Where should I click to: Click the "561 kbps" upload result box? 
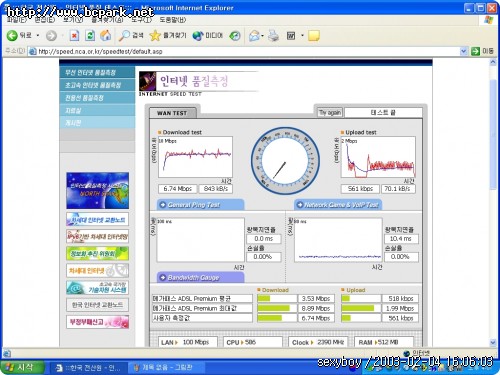(x=360, y=189)
